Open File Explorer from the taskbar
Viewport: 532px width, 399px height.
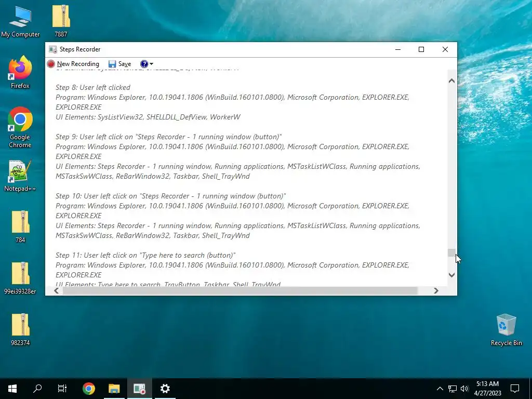(114, 389)
